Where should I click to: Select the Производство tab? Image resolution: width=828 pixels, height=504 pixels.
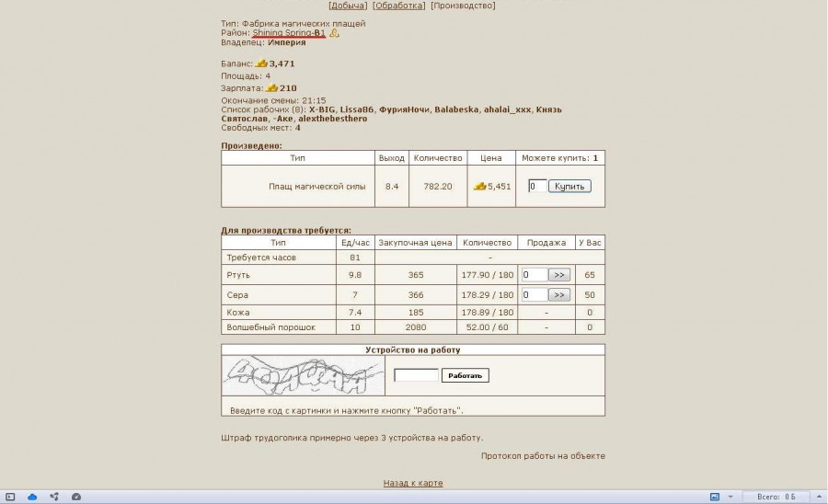pyautogui.click(x=463, y=6)
